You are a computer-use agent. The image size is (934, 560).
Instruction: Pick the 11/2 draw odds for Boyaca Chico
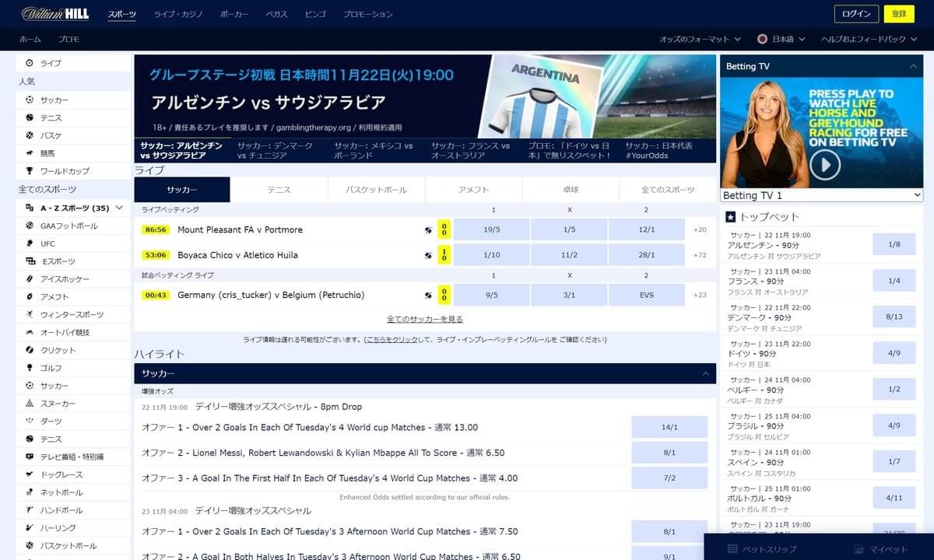coord(569,255)
